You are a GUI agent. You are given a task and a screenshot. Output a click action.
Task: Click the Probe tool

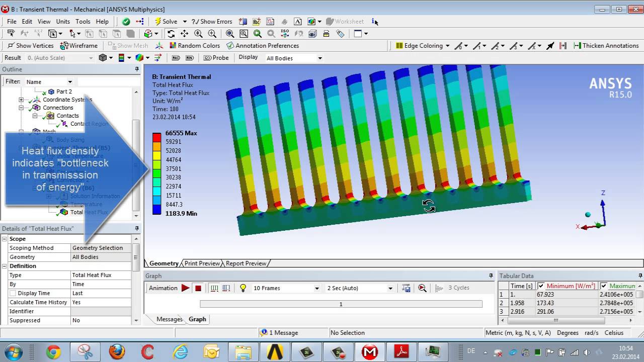pos(216,58)
